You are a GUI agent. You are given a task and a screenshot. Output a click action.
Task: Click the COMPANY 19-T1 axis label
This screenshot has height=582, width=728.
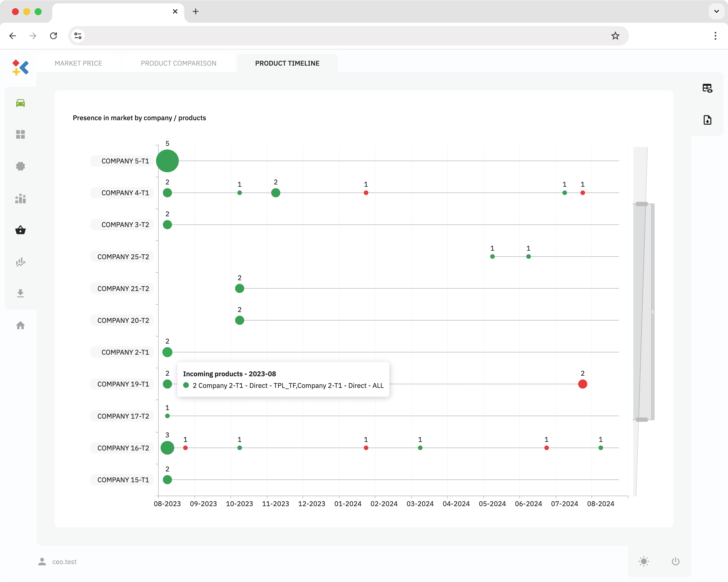(x=122, y=384)
